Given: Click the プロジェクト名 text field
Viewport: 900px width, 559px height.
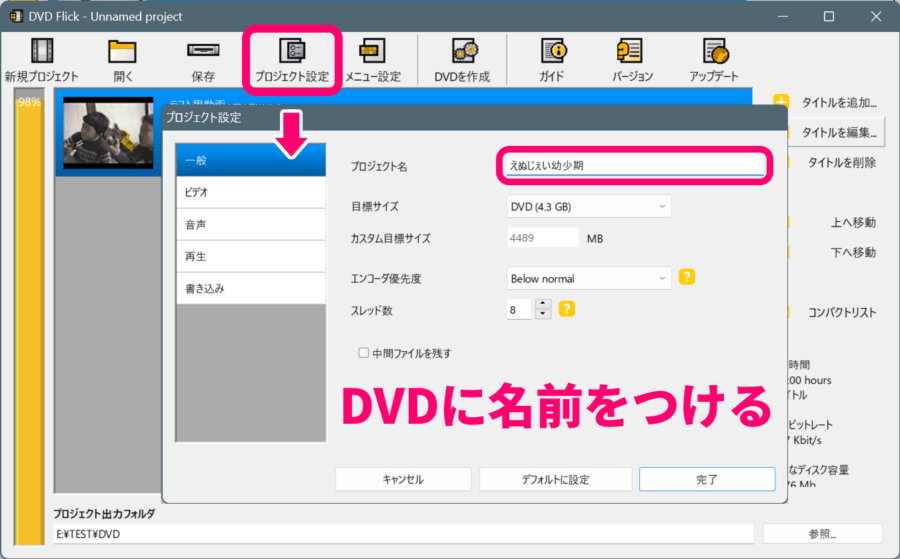Looking at the screenshot, I should (x=635, y=165).
